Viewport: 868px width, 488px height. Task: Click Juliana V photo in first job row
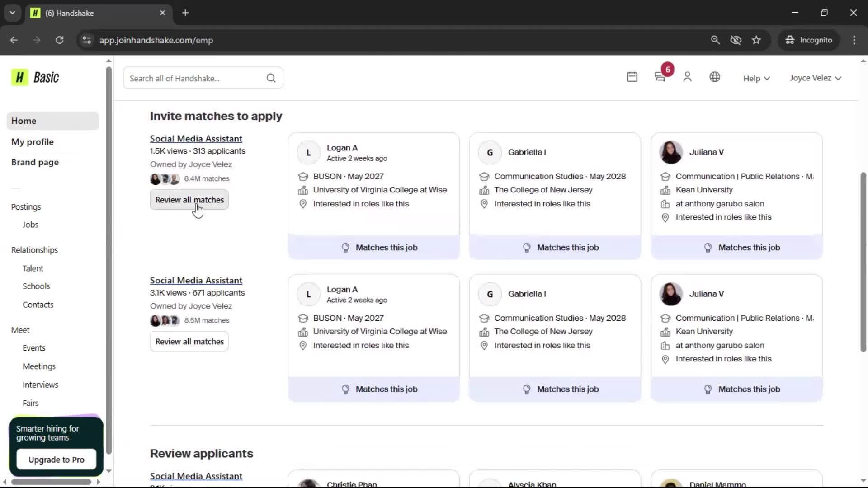(671, 152)
